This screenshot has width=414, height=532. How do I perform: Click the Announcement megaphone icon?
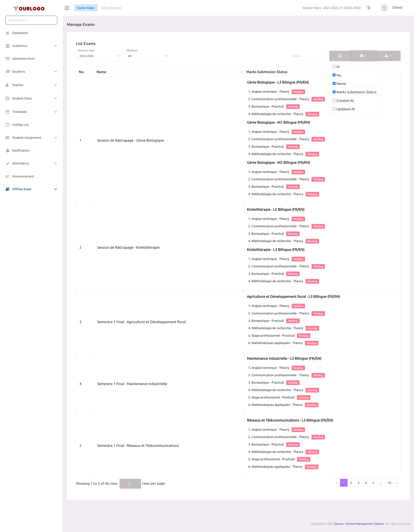pos(7,176)
